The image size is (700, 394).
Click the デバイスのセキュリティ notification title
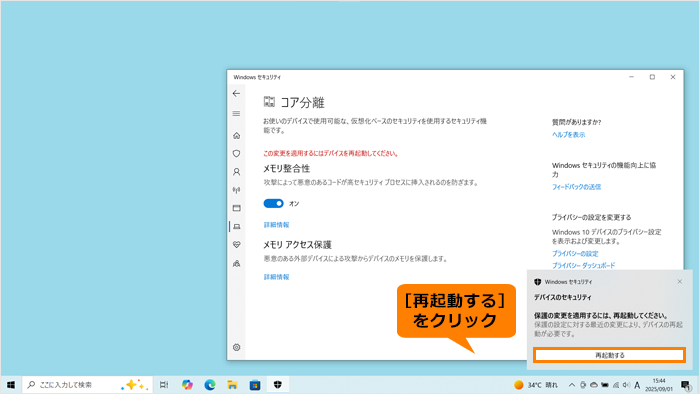(x=562, y=297)
